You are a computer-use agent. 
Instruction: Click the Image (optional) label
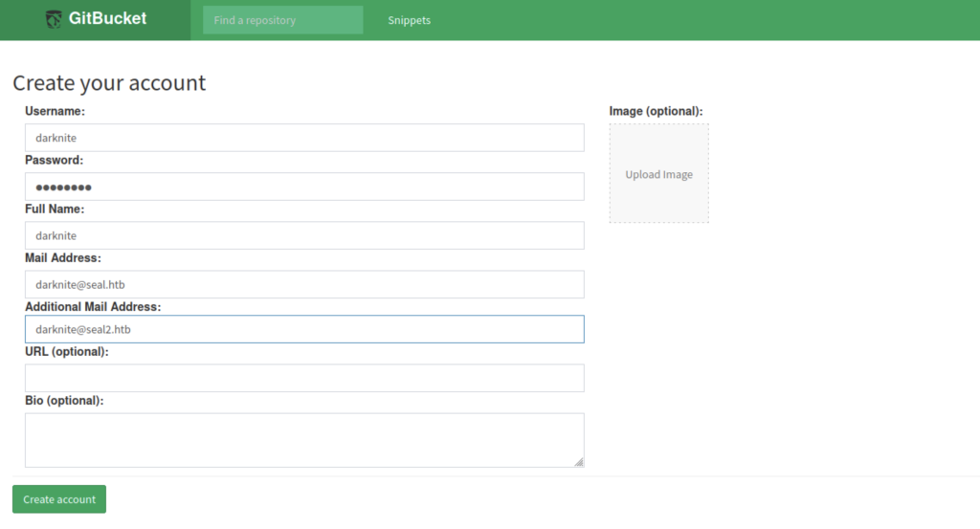656,112
